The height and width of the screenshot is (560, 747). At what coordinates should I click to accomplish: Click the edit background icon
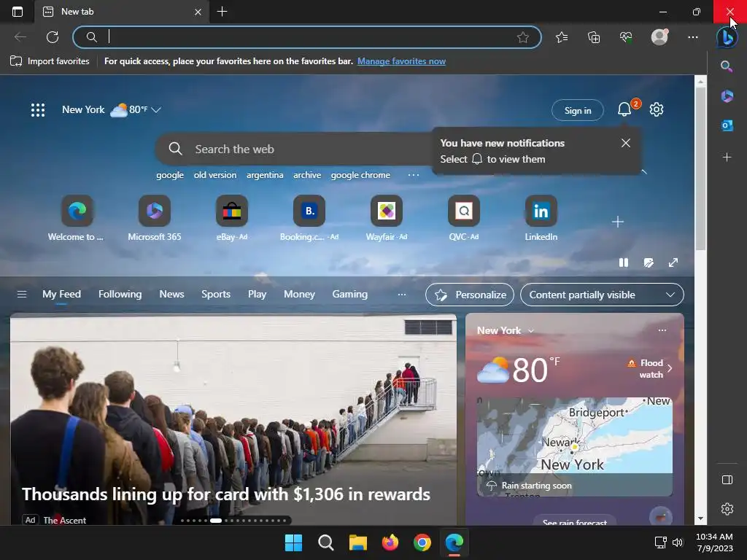649,262
